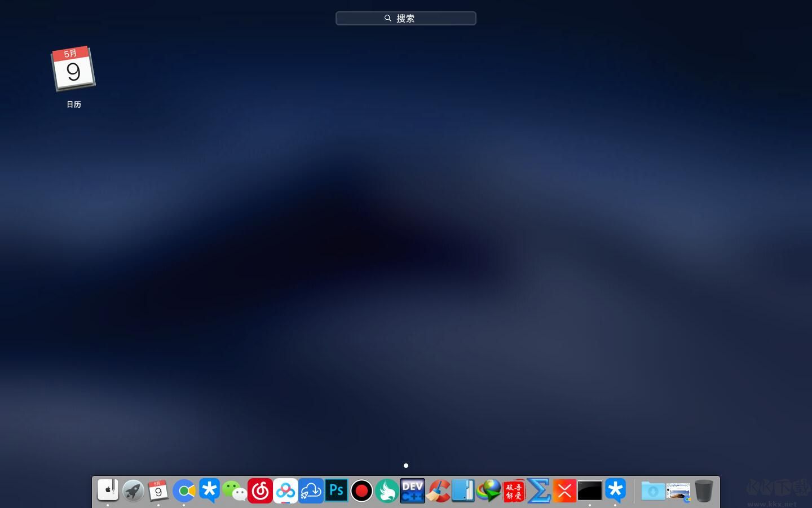Launch Internet Download Manager globe icon
Image resolution: width=812 pixels, height=508 pixels.
[488, 491]
